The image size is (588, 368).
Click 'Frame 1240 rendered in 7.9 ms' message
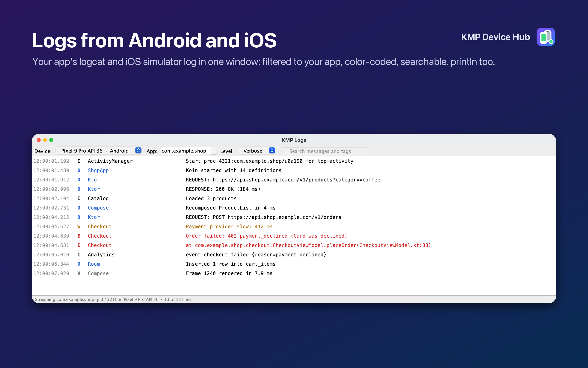[x=229, y=273]
